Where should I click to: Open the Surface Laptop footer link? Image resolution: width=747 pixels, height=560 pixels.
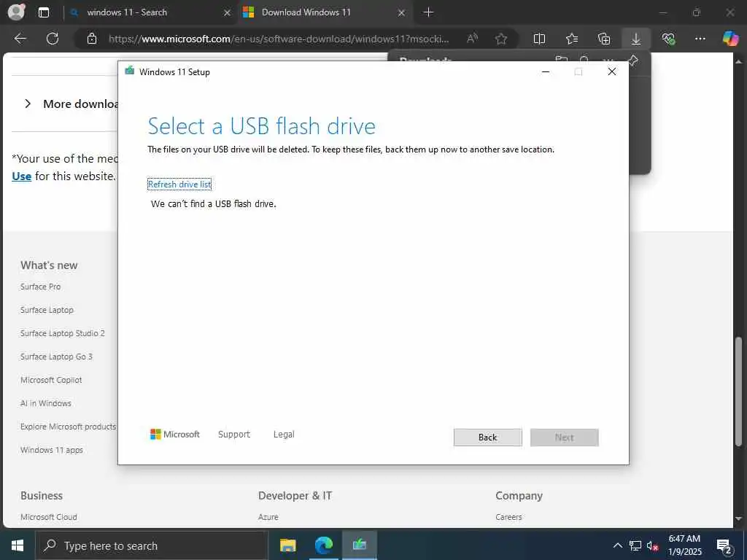click(x=47, y=310)
